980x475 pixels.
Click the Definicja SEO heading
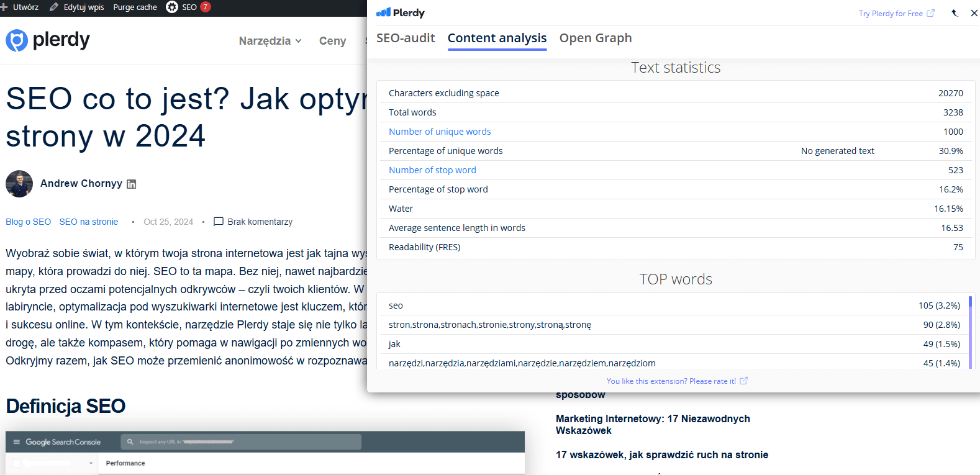click(x=65, y=406)
